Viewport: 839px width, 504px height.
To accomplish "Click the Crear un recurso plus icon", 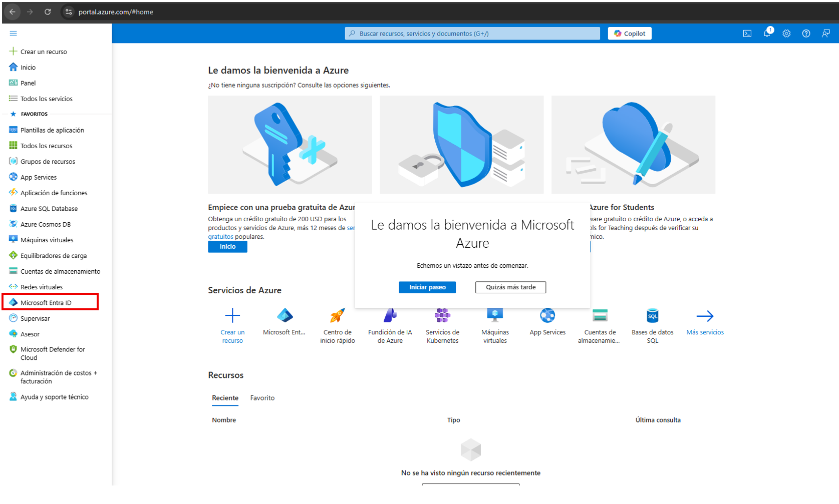I will (232, 316).
